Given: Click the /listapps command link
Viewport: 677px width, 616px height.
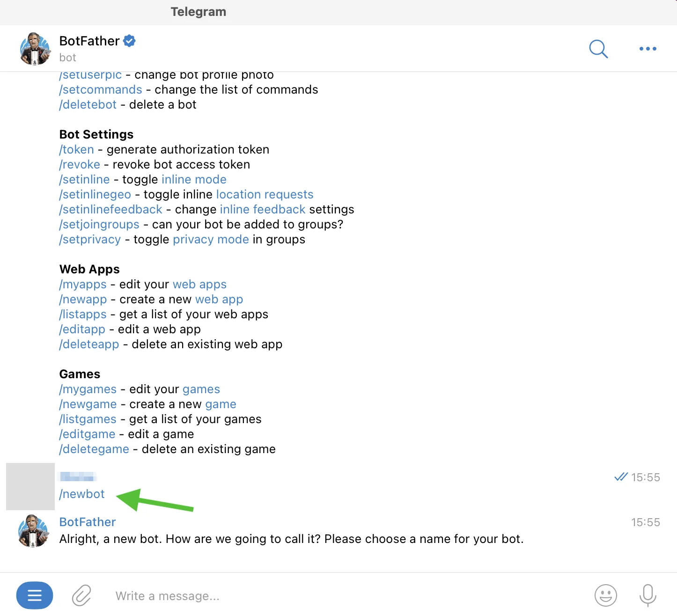Looking at the screenshot, I should [x=83, y=314].
